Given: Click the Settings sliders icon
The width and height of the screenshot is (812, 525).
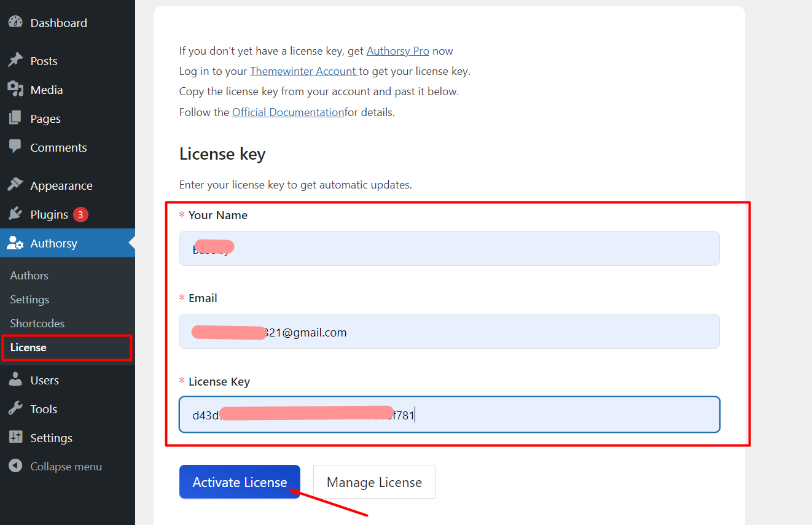Looking at the screenshot, I should click(x=15, y=438).
